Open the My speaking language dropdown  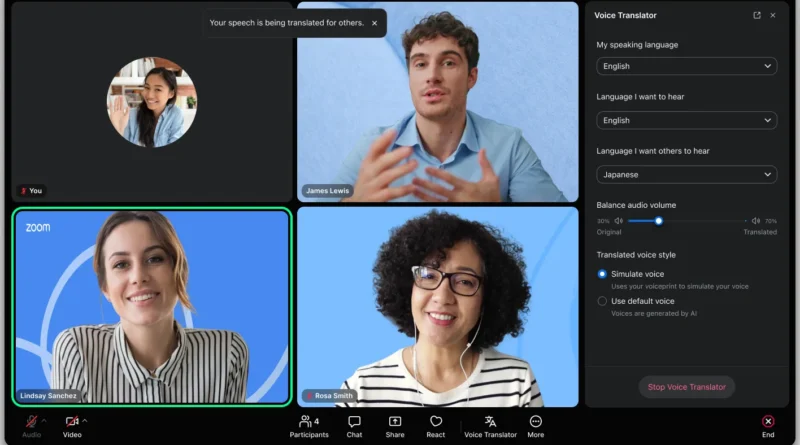click(x=687, y=66)
